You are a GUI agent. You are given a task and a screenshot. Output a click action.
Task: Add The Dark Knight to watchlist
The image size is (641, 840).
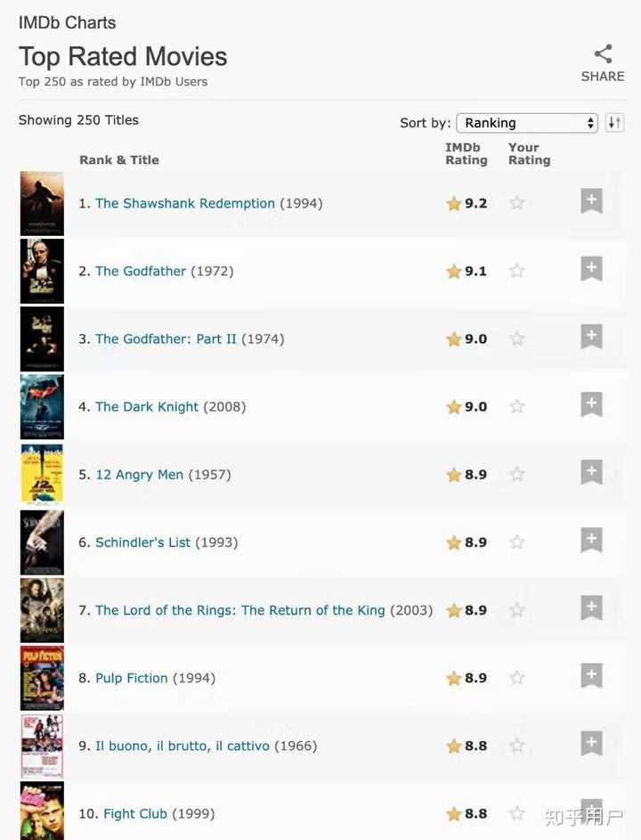590,404
